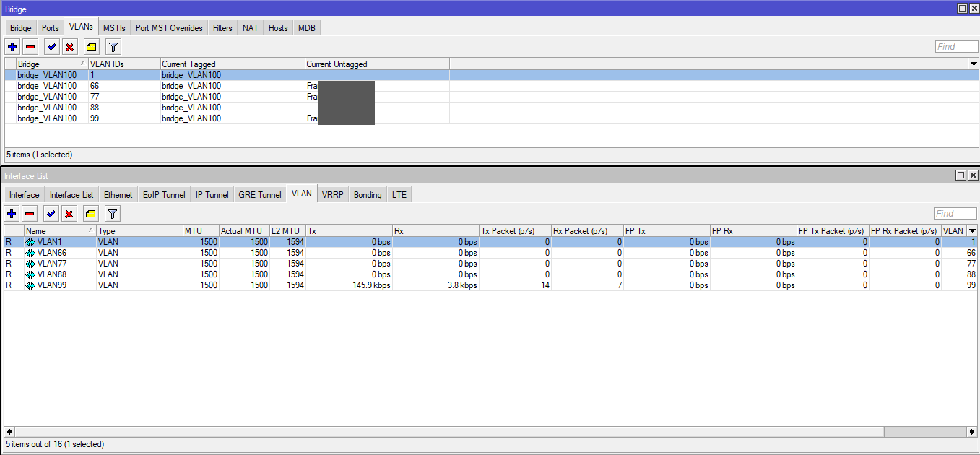This screenshot has width=980, height=455.
Task: Click the VLAN88 interface icon
Action: (x=30, y=274)
